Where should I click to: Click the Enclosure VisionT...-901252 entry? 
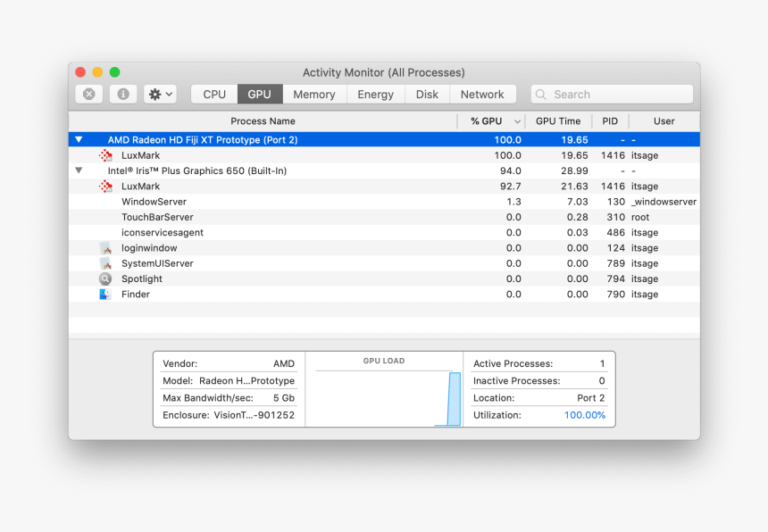pos(229,415)
